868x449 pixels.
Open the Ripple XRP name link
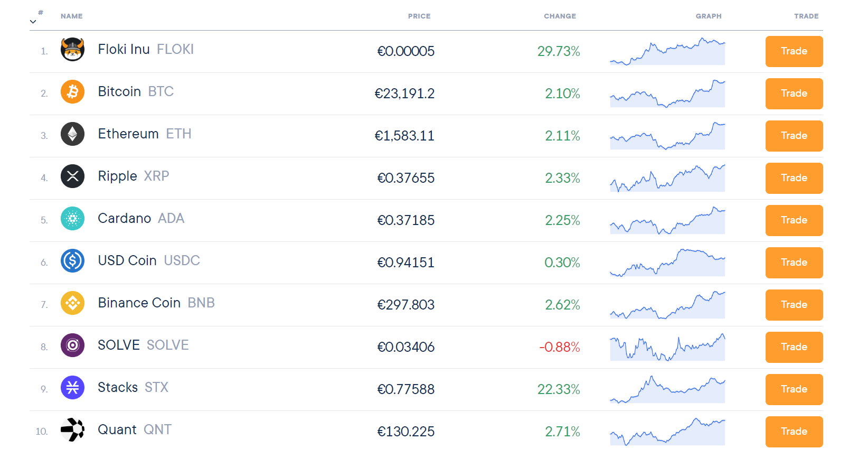point(134,176)
